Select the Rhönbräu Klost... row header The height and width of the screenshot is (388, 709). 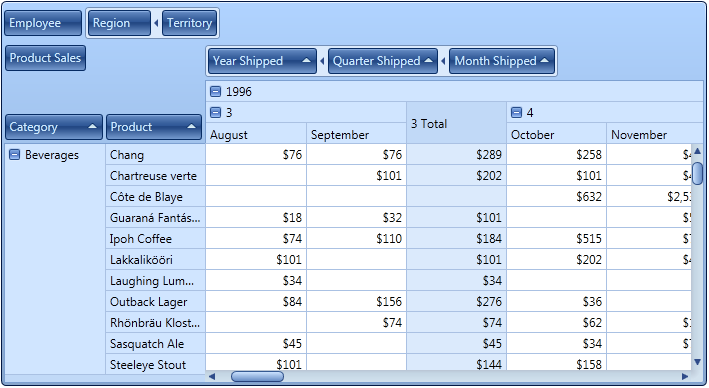pyautogui.click(x=155, y=323)
